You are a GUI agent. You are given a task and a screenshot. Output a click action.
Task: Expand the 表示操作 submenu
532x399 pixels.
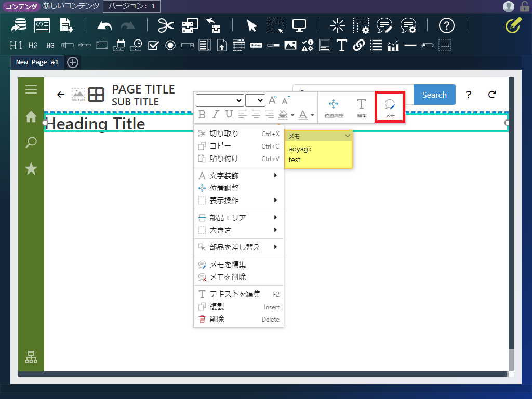point(238,201)
